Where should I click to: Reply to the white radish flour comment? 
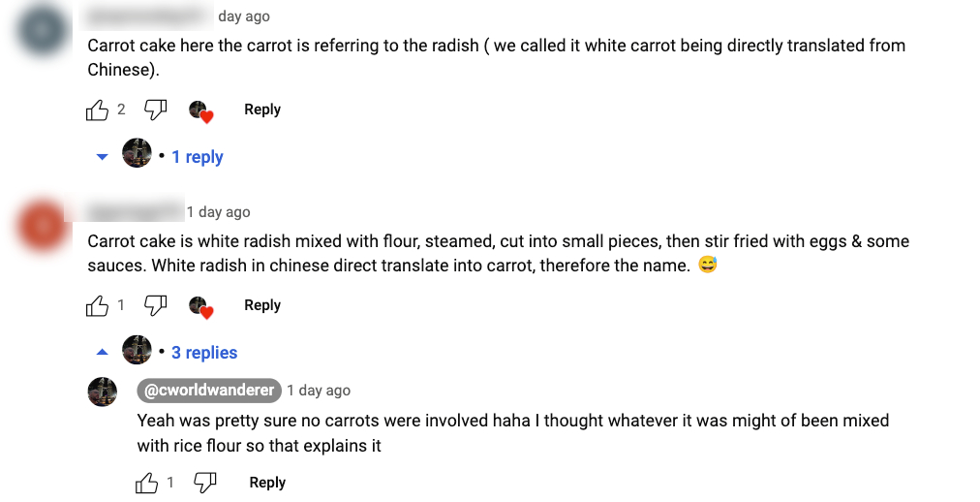261,305
